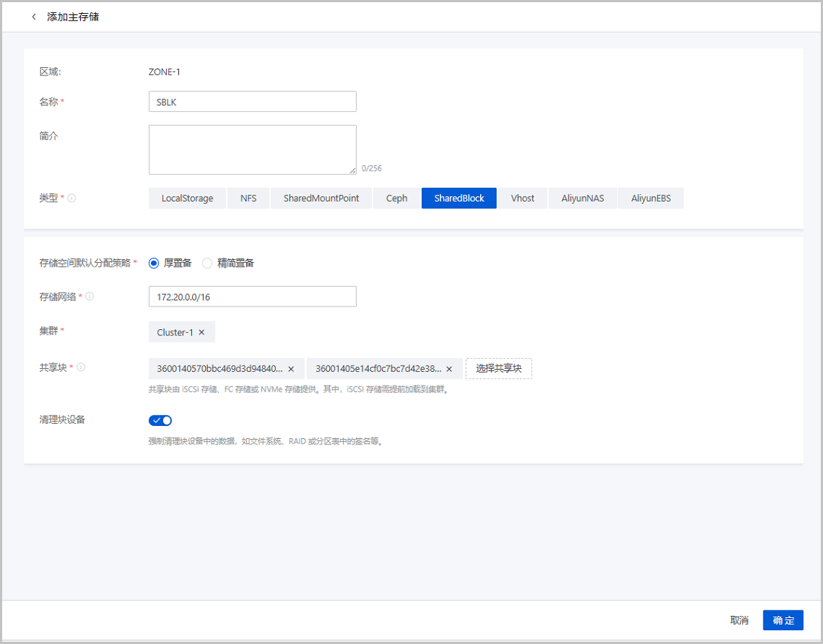Viewport: 823px width, 644px height.
Task: Choose the AliyunEBS storage type
Action: tap(650, 198)
